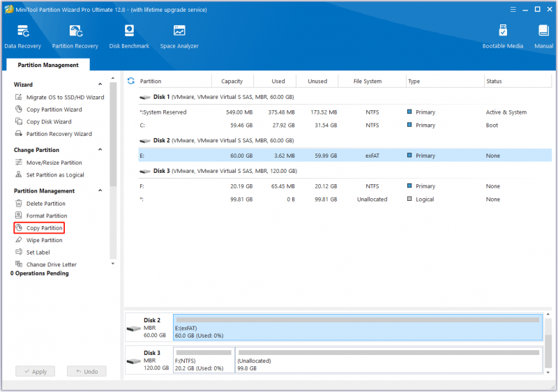Click the Type column header
This screenshot has width=558, height=392.
coord(445,81)
